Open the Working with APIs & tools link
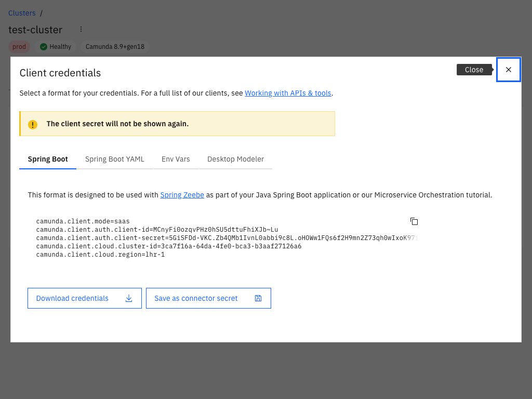532x399 pixels. (x=288, y=93)
